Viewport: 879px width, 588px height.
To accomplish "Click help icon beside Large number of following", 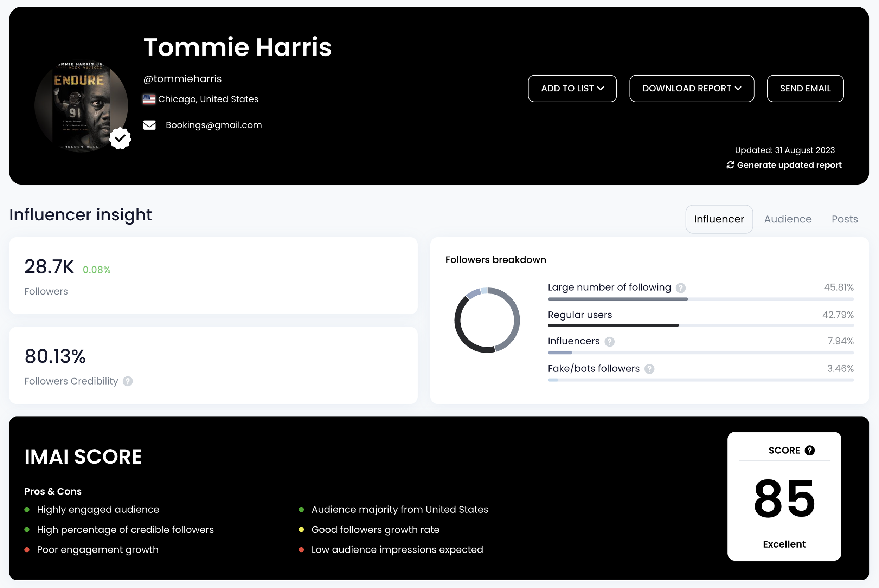I will (681, 288).
